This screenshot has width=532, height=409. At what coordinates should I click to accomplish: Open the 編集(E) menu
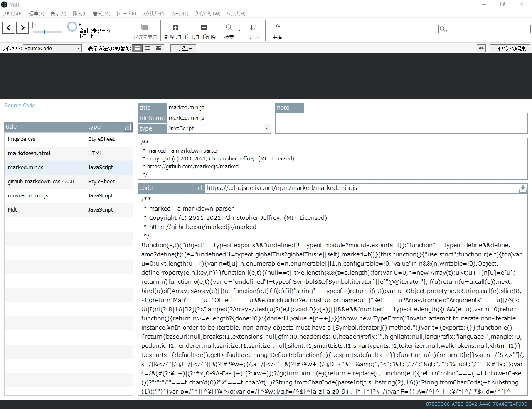36,13
